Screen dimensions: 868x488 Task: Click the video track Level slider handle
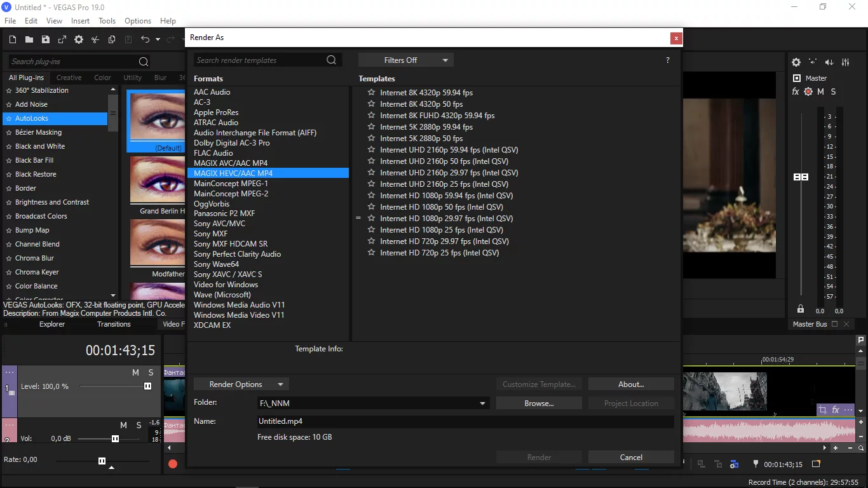tap(148, 386)
